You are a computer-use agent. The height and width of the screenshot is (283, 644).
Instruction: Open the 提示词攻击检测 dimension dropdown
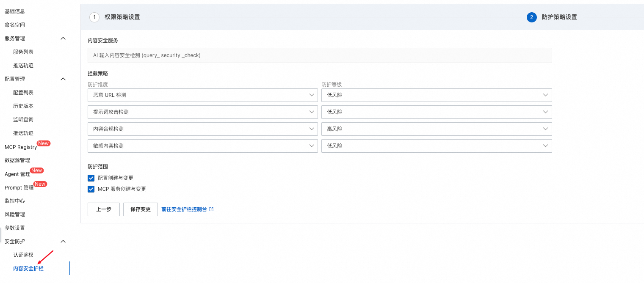(x=203, y=112)
